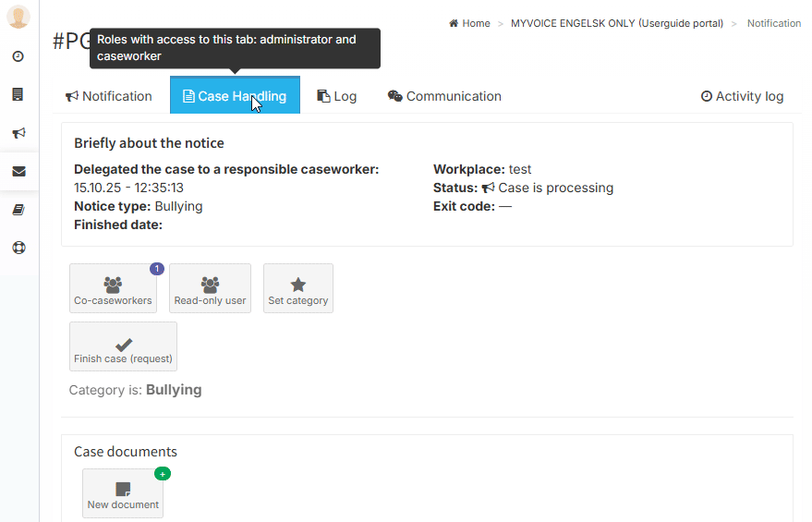Open the Activity log tab
The width and height of the screenshot is (812, 522).
click(x=742, y=96)
